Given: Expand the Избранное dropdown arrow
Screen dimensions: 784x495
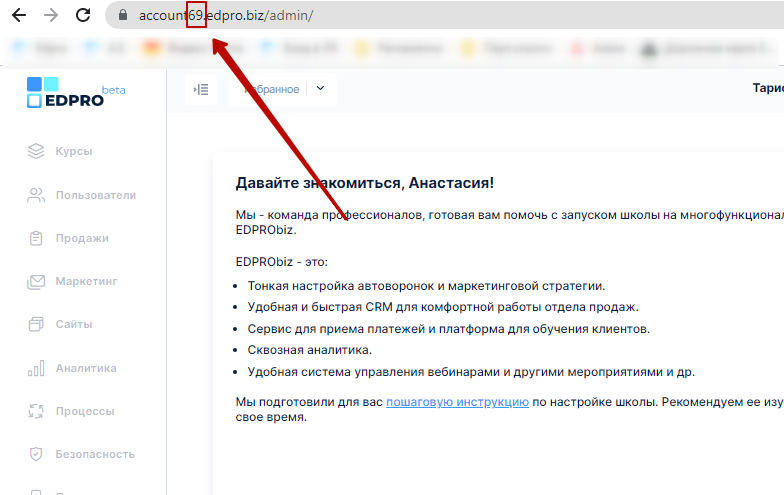Looking at the screenshot, I should (320, 88).
